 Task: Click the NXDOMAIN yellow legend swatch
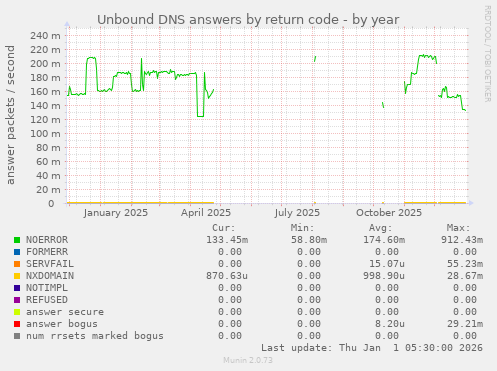point(17,276)
